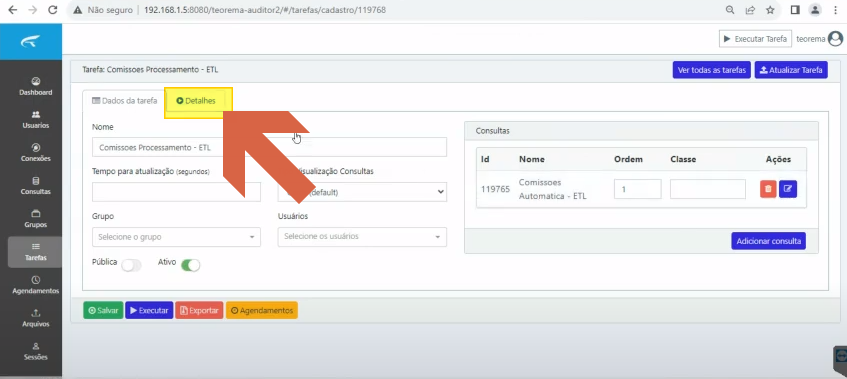Image resolution: width=847 pixels, height=379 pixels.
Task: Click the Não seguro warning indicator
Action: pyautogui.click(x=103, y=10)
